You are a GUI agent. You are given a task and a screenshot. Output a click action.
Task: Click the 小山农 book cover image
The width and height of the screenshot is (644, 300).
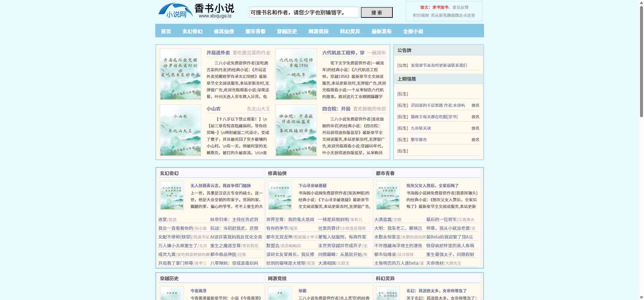coord(180,130)
